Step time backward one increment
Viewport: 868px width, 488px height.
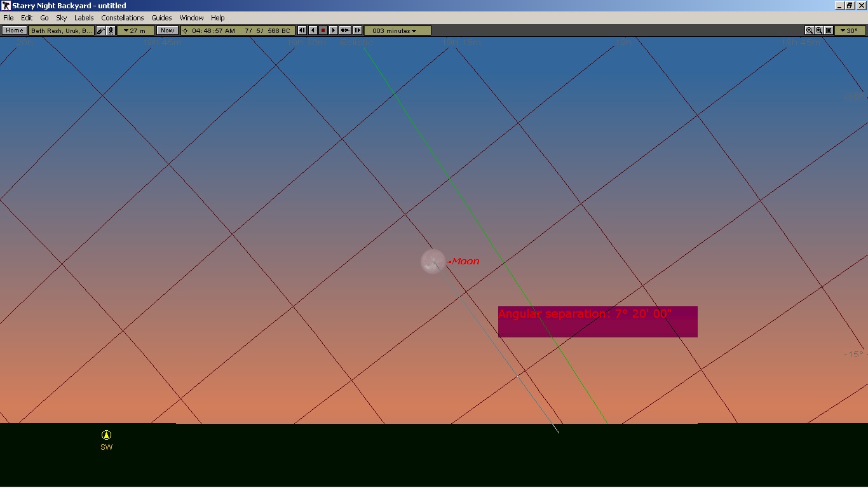tap(302, 30)
